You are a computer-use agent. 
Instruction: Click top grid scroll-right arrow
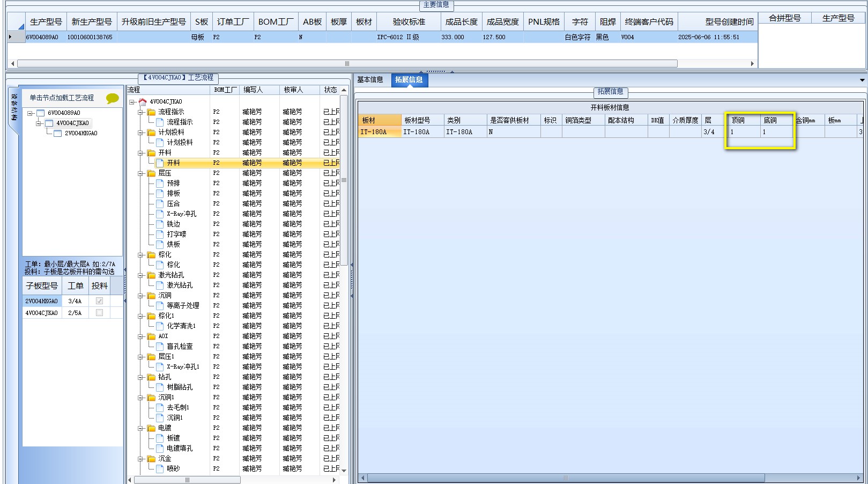(x=752, y=63)
